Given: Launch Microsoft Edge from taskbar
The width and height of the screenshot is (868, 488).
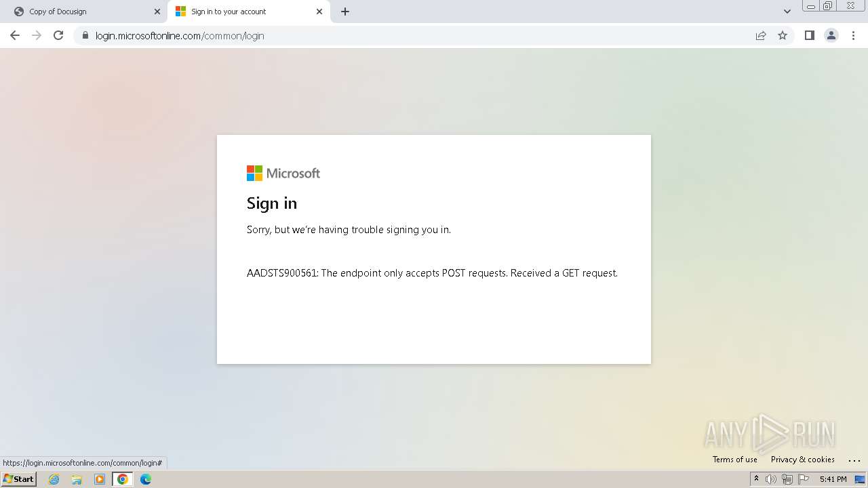Looking at the screenshot, I should coord(146,479).
